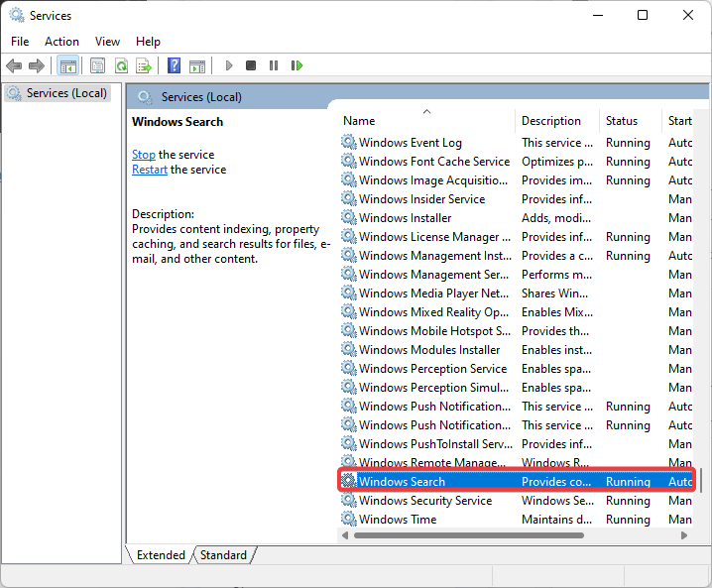Click gear icon of Windows Time row
Image resolution: width=712 pixels, height=588 pixels.
coord(349,519)
